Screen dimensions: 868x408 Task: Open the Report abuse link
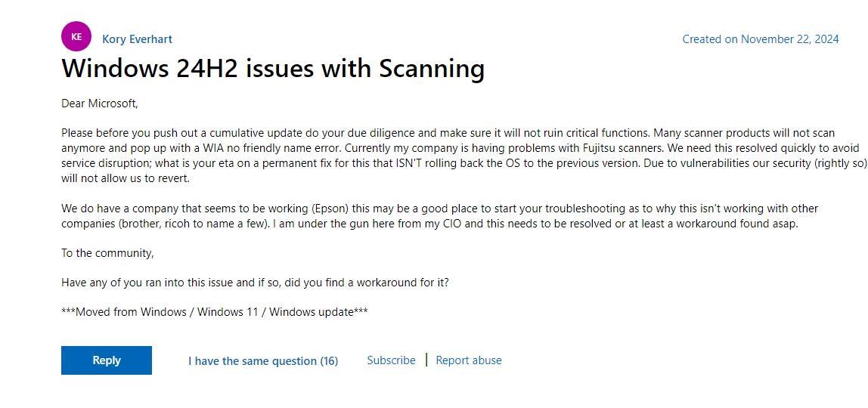(x=469, y=360)
